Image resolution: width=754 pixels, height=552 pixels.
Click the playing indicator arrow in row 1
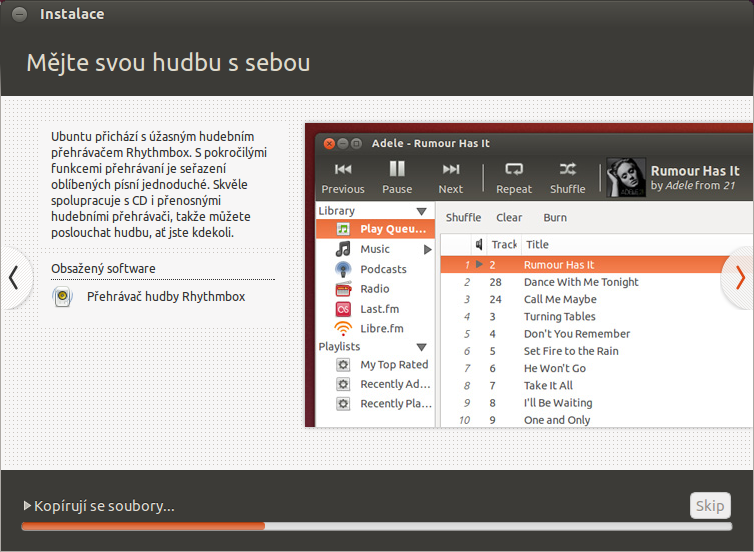click(479, 264)
